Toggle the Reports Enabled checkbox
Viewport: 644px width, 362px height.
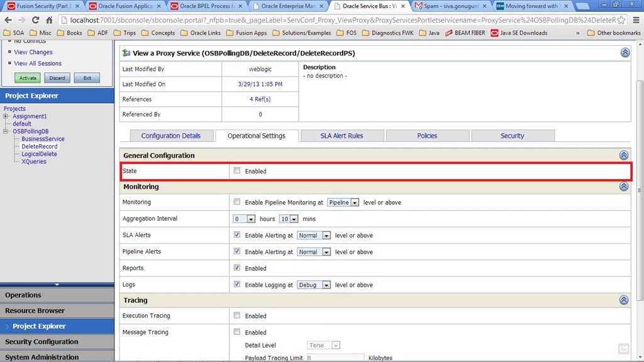pyautogui.click(x=237, y=268)
